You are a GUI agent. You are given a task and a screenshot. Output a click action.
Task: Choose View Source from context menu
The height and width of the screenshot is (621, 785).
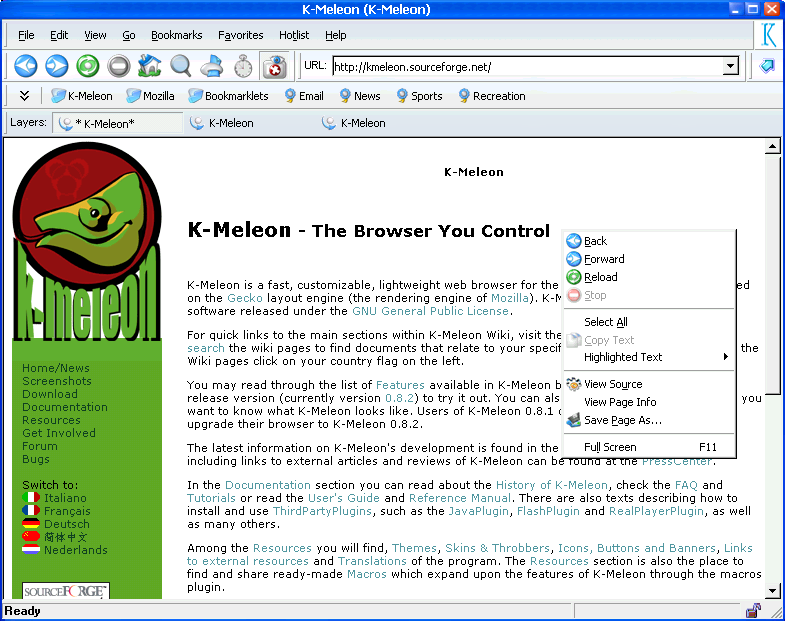(x=612, y=384)
